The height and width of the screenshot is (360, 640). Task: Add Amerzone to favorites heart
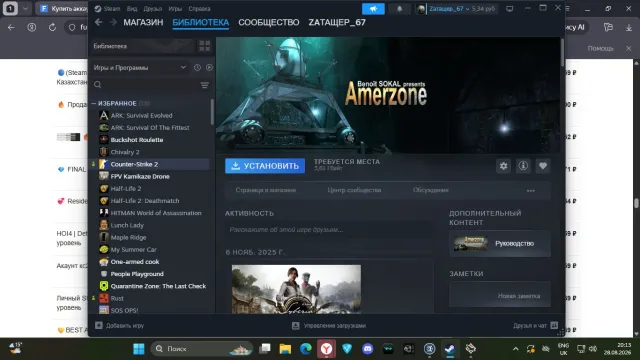(542, 166)
